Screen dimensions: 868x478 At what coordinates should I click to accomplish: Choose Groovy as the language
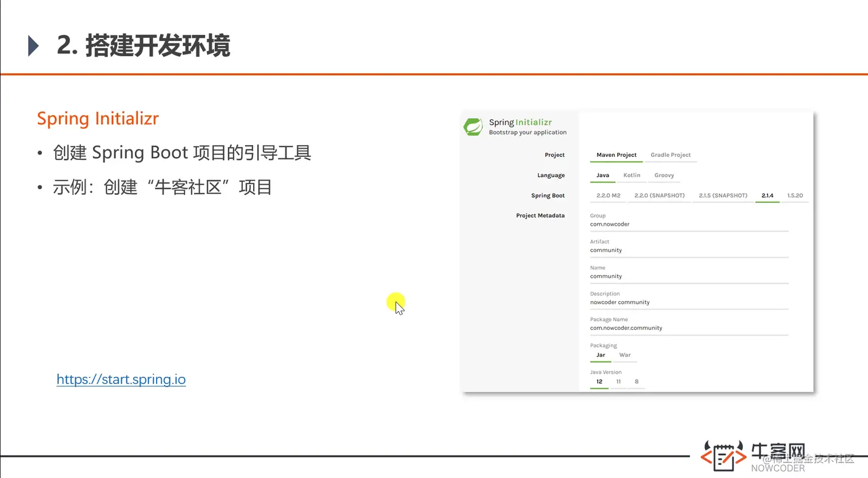coord(664,175)
